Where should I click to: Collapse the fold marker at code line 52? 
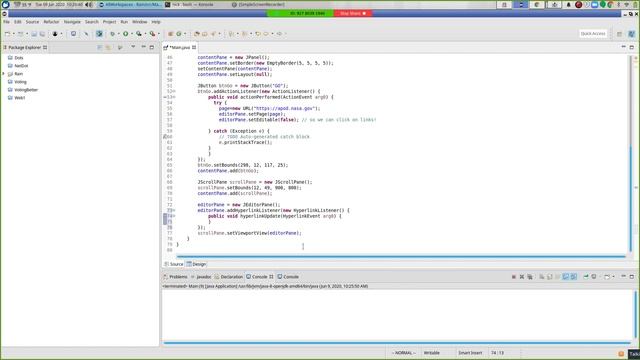click(173, 91)
